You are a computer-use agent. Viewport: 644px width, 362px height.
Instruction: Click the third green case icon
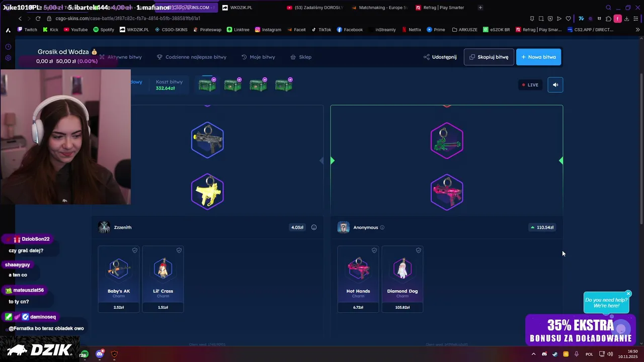258,84
